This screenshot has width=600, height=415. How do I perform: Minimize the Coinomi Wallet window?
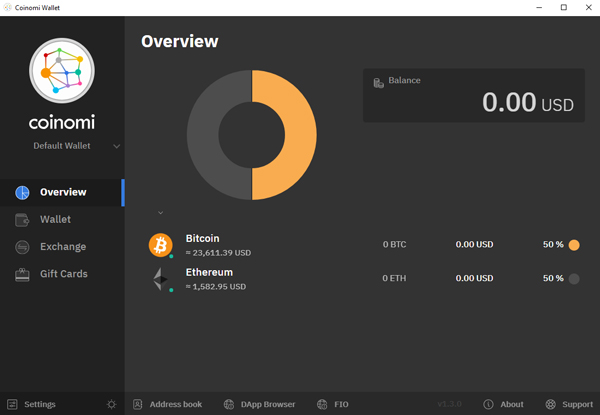(539, 8)
